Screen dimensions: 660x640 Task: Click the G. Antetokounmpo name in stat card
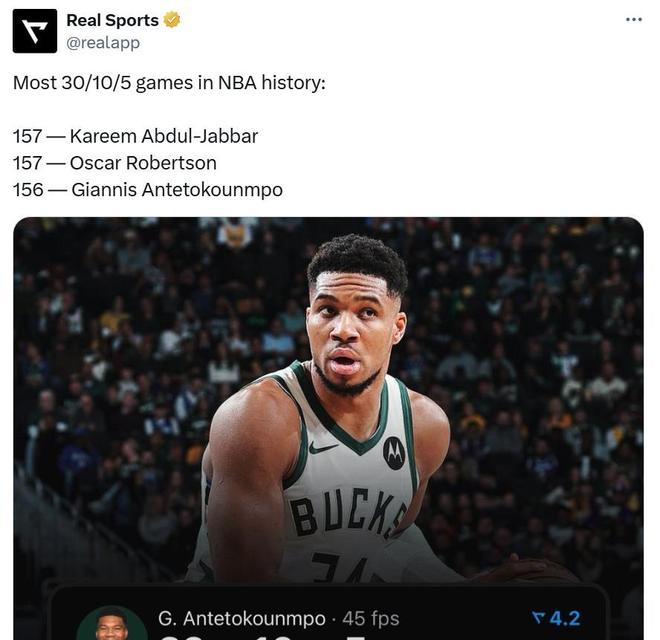241,619
